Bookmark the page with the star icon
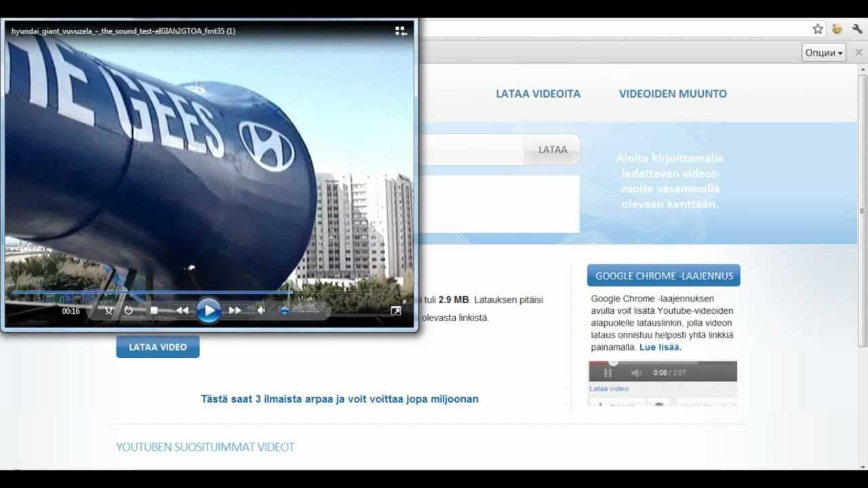The width and height of the screenshot is (868, 488). point(818,28)
